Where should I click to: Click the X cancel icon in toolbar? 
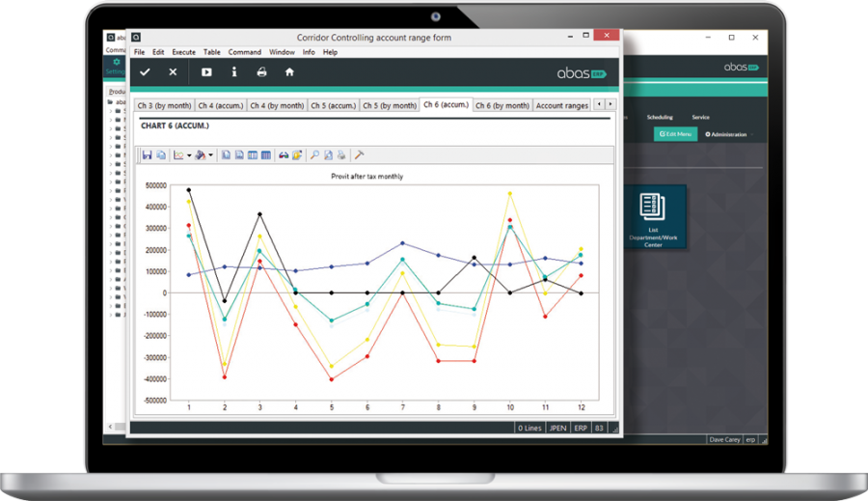(x=174, y=72)
